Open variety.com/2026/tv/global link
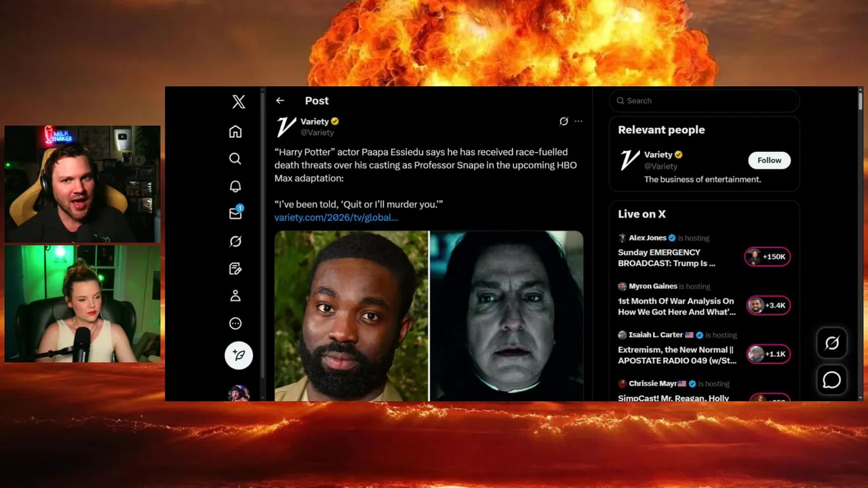 pos(336,218)
